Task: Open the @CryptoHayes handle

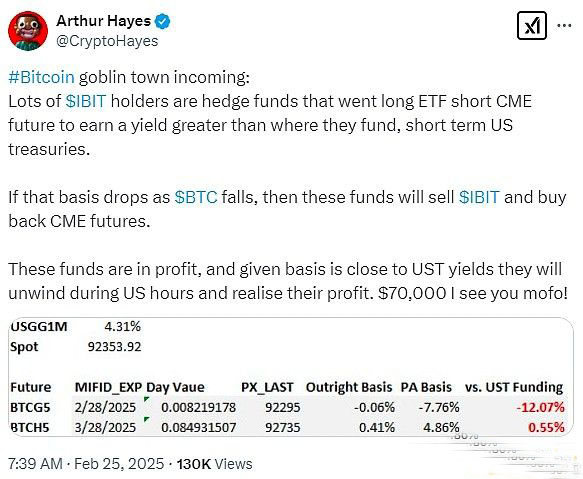Action: coord(107,41)
